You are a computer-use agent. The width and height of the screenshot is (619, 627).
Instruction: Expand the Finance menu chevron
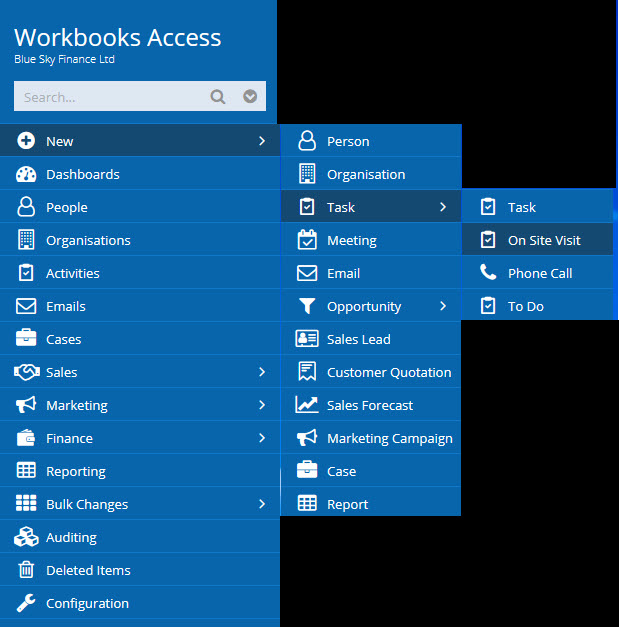(262, 438)
